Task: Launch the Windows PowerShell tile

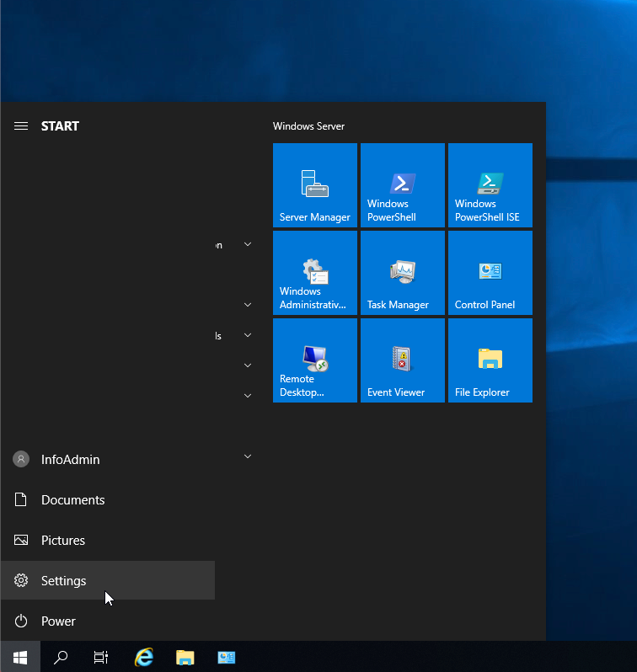Action: [403, 185]
